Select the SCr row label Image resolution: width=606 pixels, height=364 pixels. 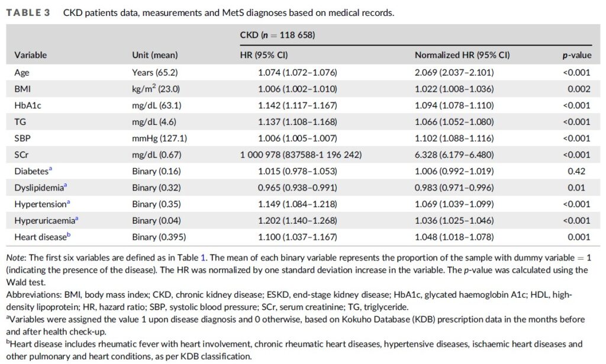tap(21, 154)
